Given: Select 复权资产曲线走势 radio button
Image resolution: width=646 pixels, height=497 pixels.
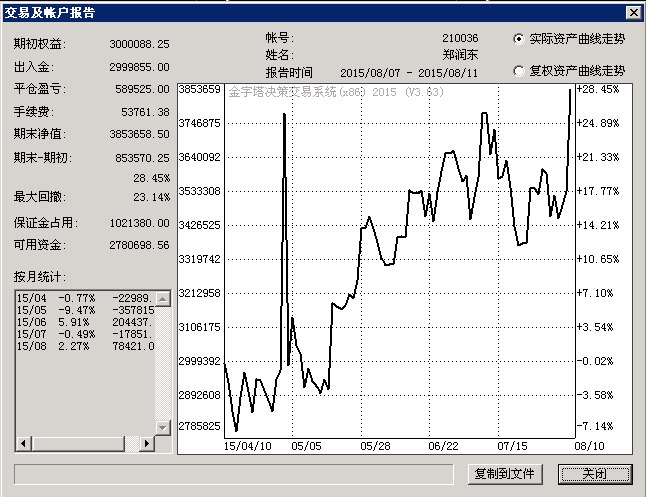Looking at the screenshot, I should 519,71.
